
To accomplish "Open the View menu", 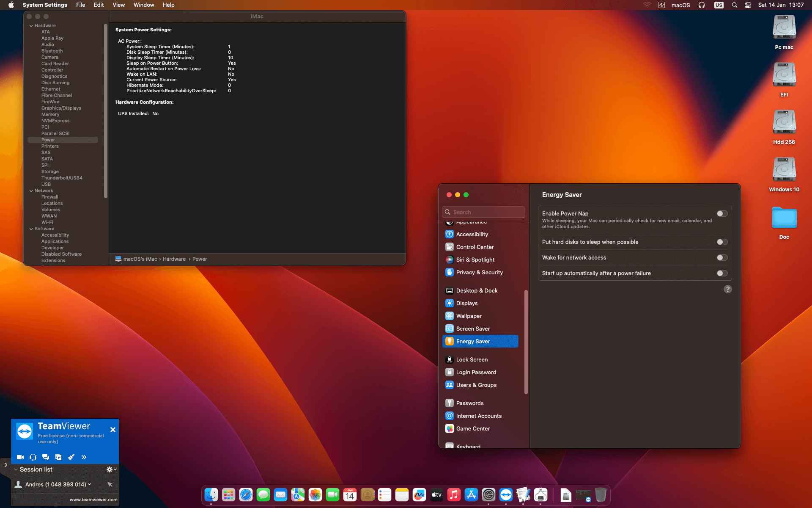I will tap(118, 5).
